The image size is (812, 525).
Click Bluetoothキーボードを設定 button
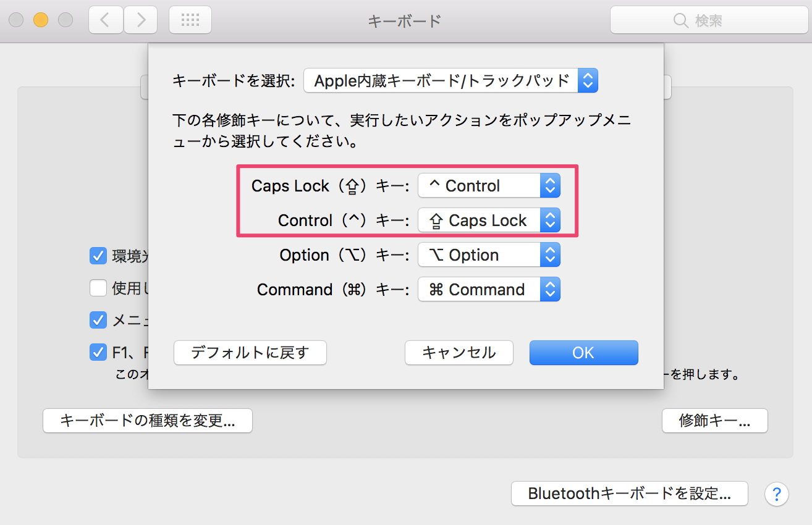coord(629,493)
